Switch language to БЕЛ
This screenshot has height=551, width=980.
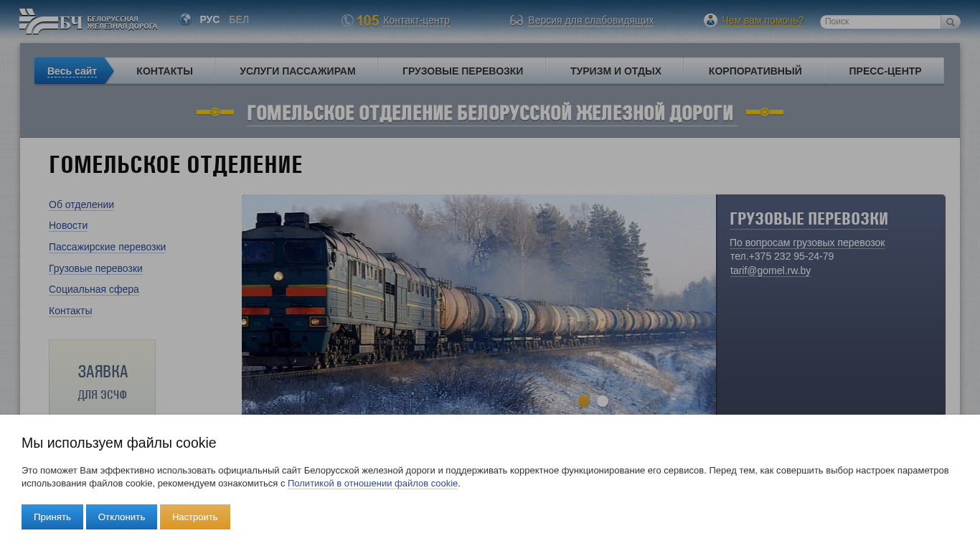[239, 19]
